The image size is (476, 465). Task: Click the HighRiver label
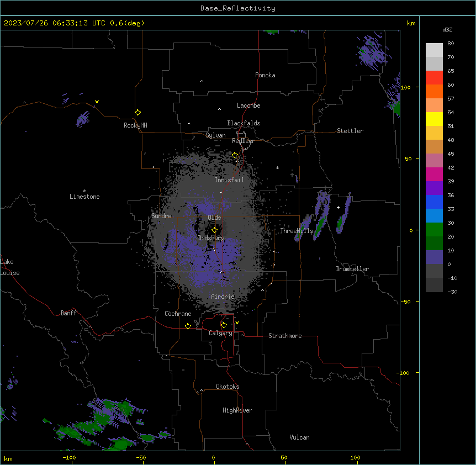tap(237, 410)
